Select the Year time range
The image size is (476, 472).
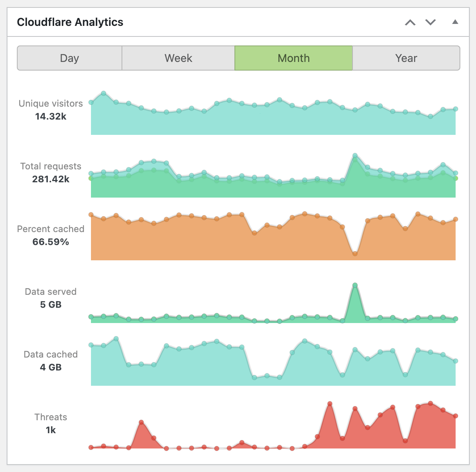tap(406, 58)
